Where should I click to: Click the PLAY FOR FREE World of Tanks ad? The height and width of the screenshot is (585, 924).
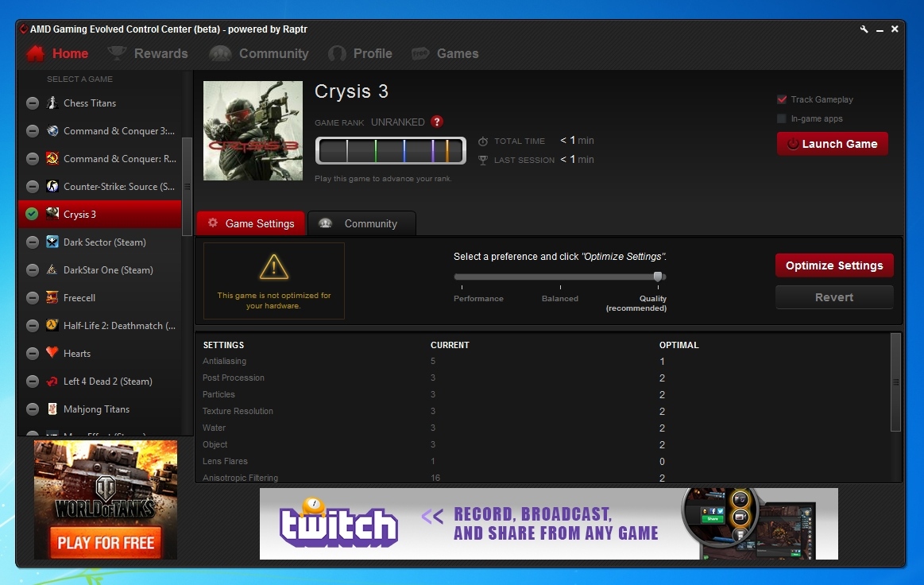click(106, 499)
